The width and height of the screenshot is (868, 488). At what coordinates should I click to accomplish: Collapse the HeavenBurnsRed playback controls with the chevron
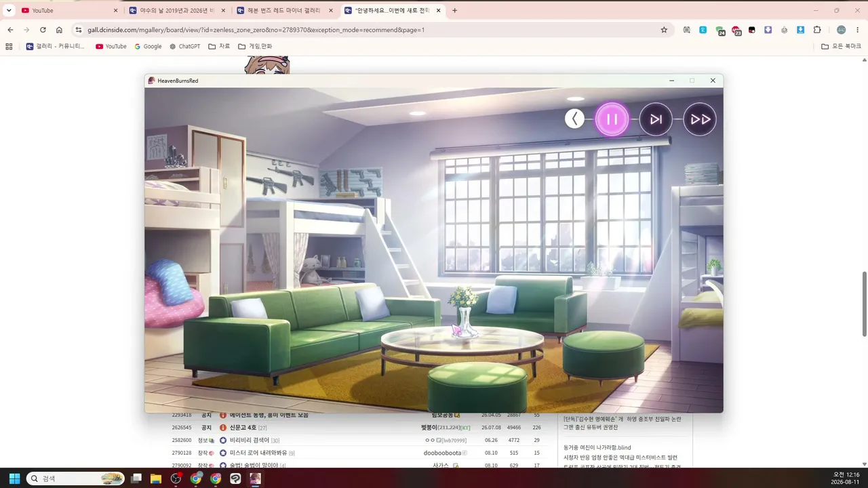pos(574,119)
